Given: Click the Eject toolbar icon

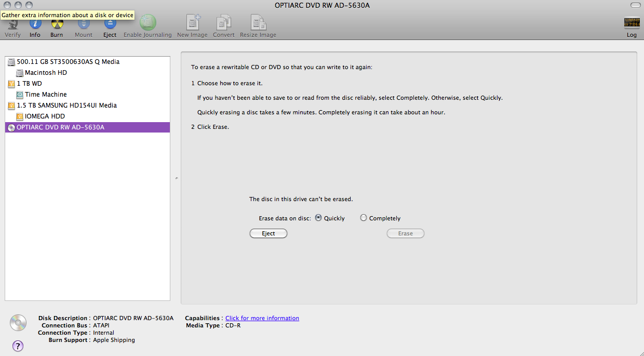Looking at the screenshot, I should point(110,24).
